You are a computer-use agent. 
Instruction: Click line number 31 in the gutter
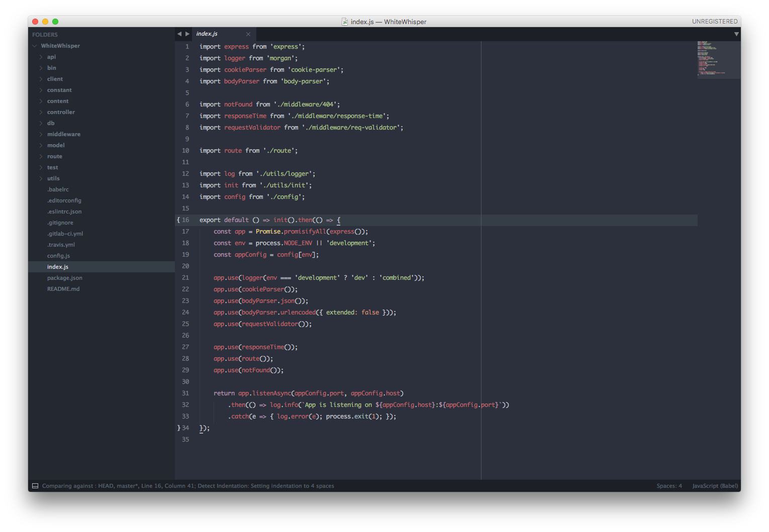(x=185, y=393)
